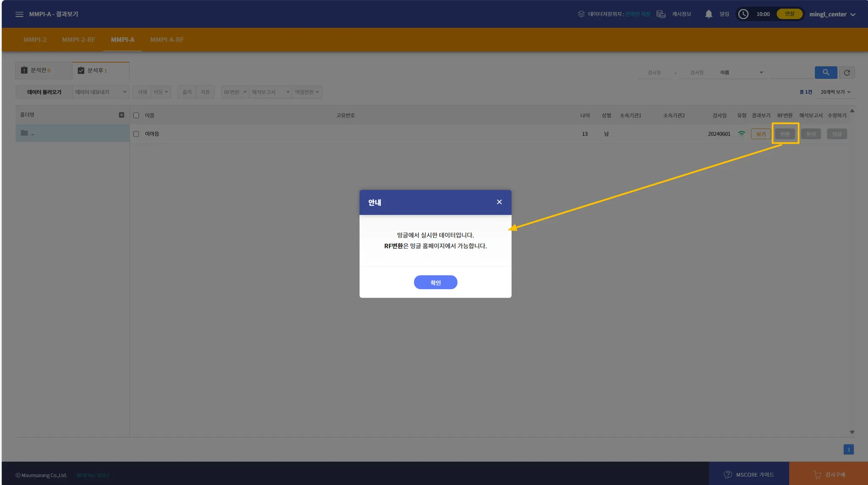The width and height of the screenshot is (868, 485).
Task: Click the notification bell icon
Action: 708,14
